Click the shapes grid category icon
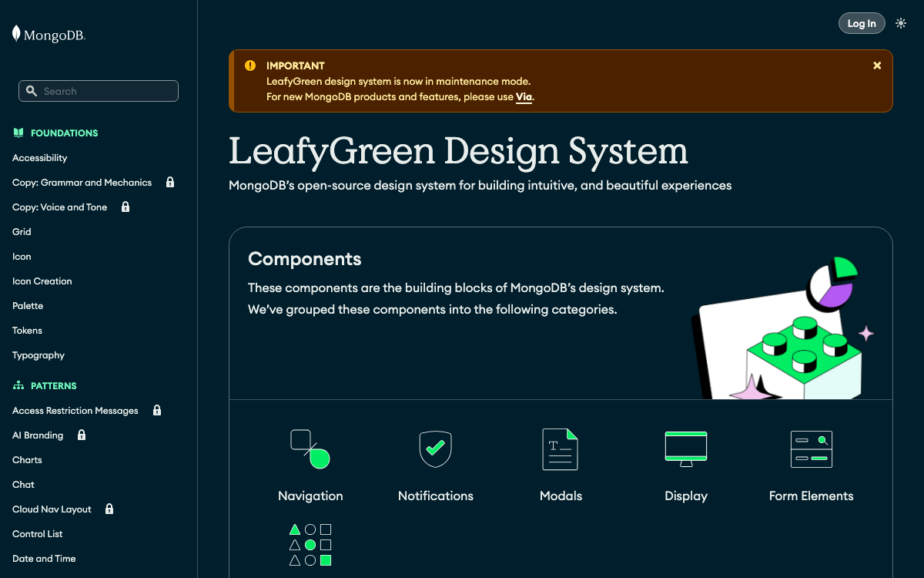 pyautogui.click(x=310, y=545)
